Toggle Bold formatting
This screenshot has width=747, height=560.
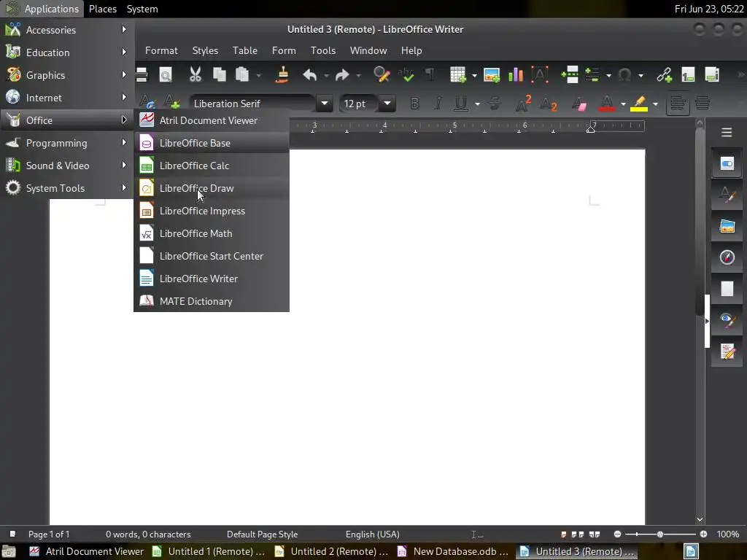pos(414,104)
